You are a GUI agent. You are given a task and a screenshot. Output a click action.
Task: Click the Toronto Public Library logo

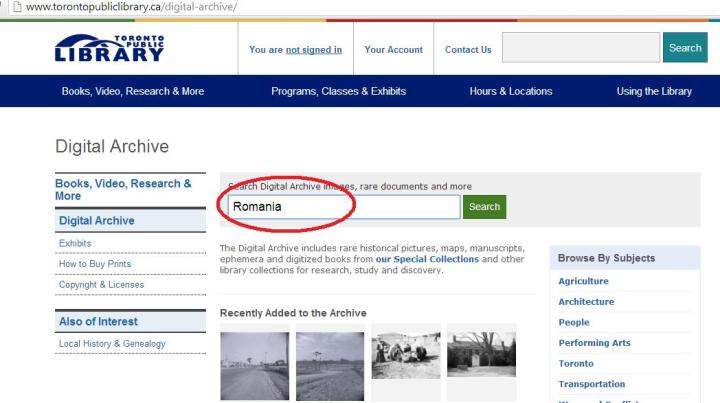pyautogui.click(x=109, y=48)
